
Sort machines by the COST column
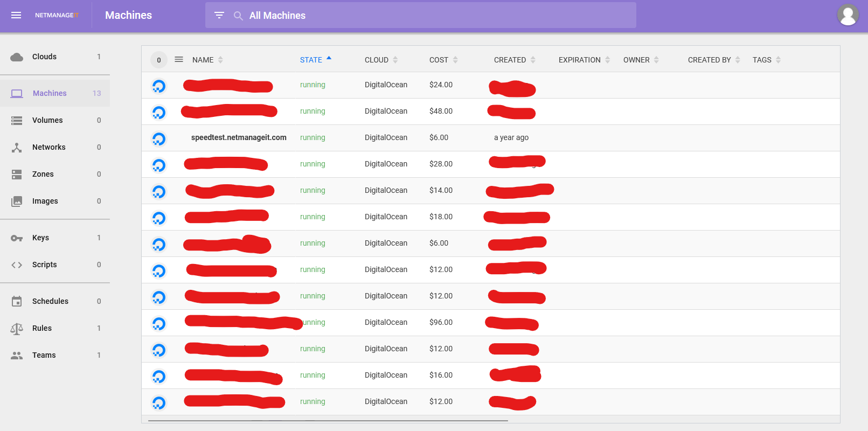pyautogui.click(x=439, y=60)
